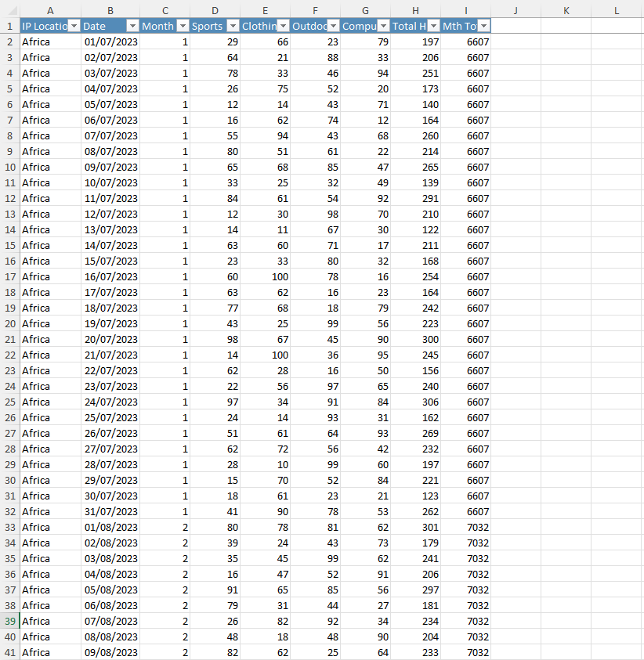
Task: Select Mth Tot 7032 in row 33
Action: 465,528
